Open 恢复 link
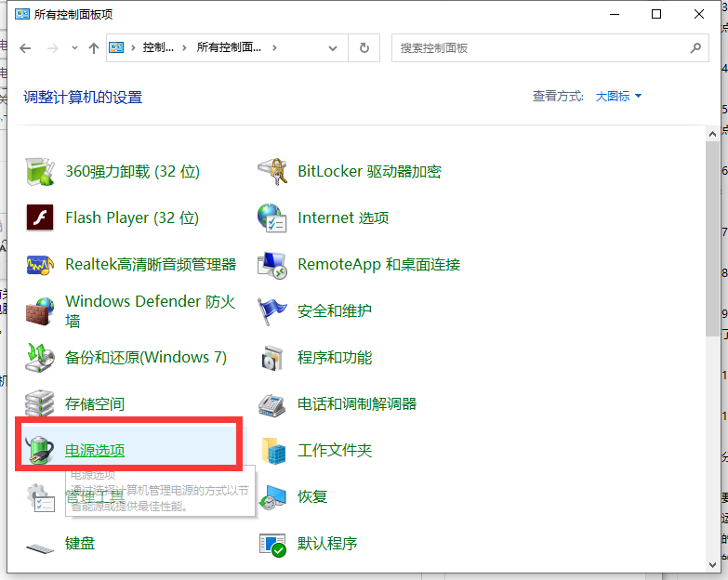This screenshot has height=580, width=728. pos(312,496)
